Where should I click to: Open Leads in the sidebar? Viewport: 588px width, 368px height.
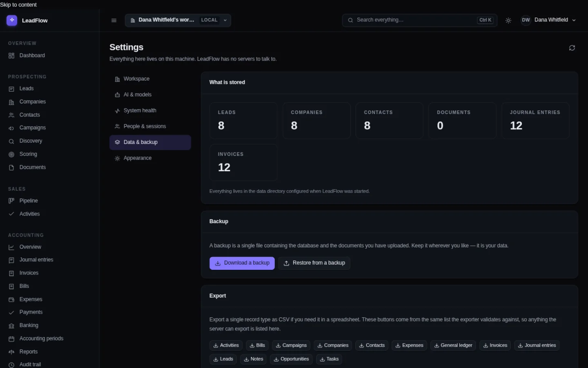point(49,89)
